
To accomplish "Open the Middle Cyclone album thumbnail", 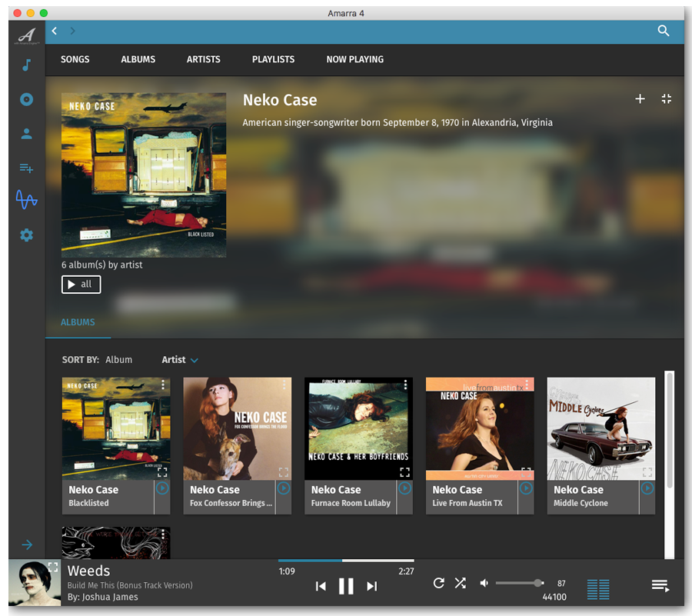I will point(601,428).
